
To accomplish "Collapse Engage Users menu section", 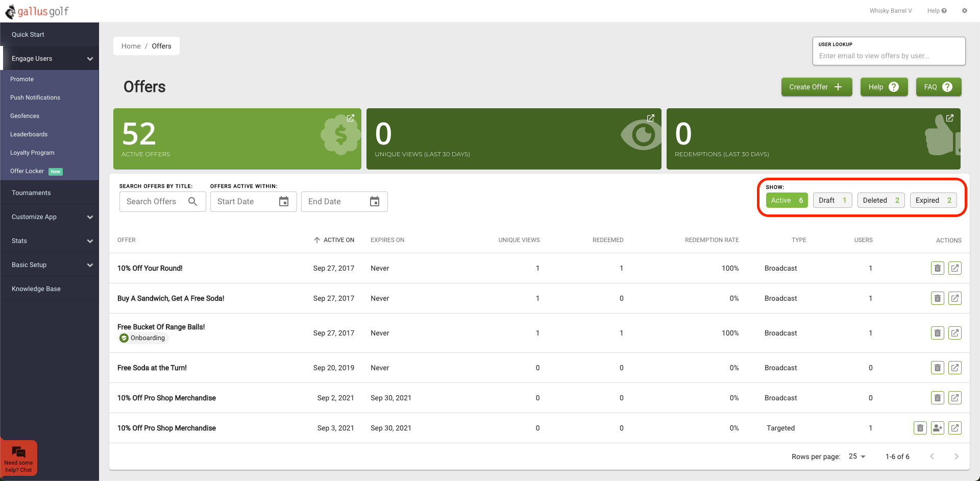I will click(50, 58).
